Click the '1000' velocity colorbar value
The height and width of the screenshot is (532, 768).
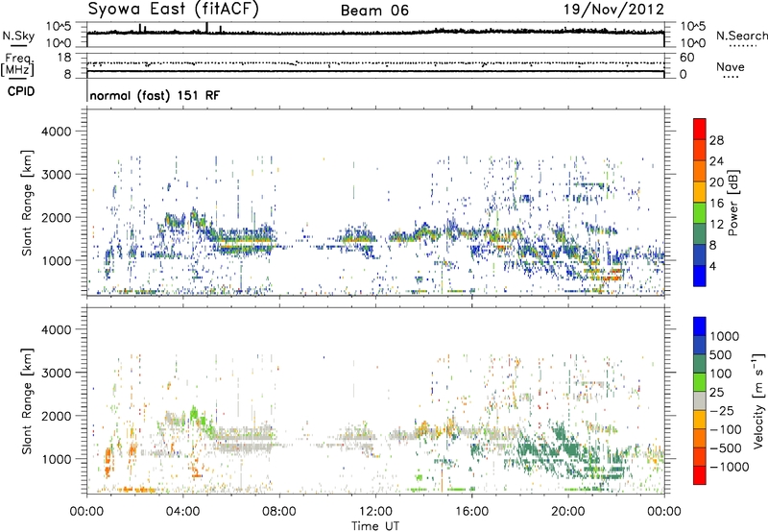tap(725, 336)
